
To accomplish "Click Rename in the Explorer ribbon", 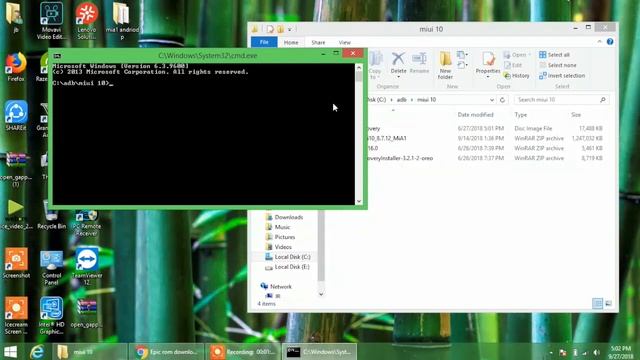I will pyautogui.click(x=419, y=64).
